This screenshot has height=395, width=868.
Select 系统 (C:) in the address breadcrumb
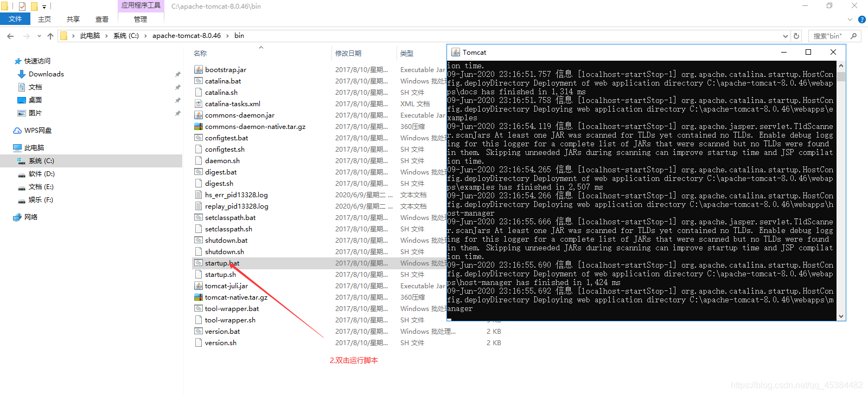pos(126,36)
